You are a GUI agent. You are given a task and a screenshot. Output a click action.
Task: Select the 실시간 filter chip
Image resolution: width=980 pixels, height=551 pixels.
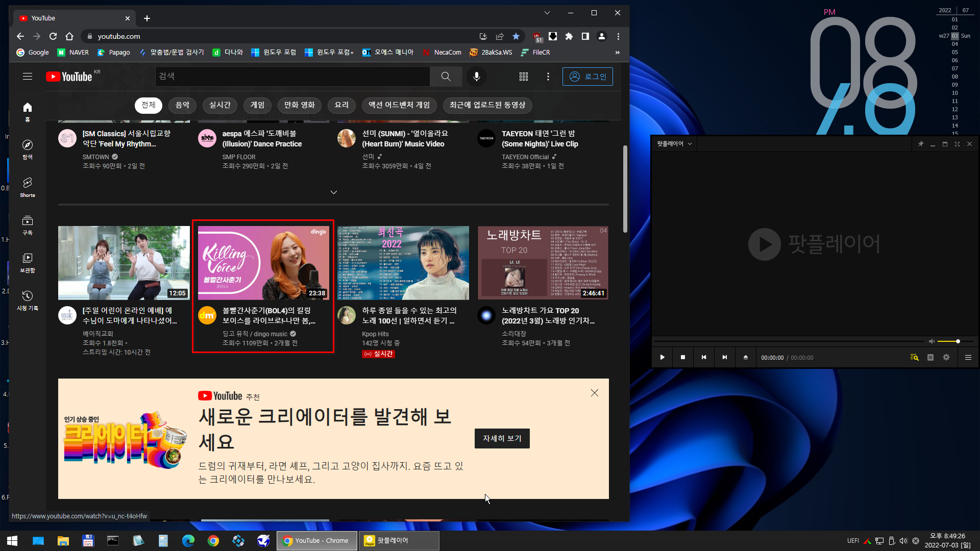pyautogui.click(x=220, y=105)
